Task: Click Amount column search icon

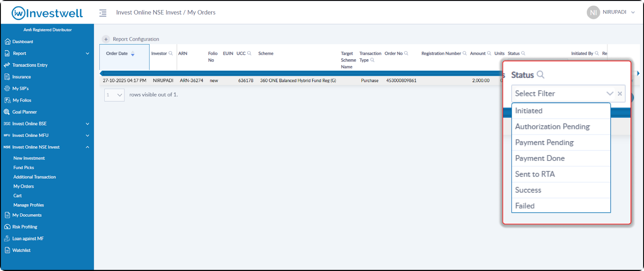Action: [489, 53]
